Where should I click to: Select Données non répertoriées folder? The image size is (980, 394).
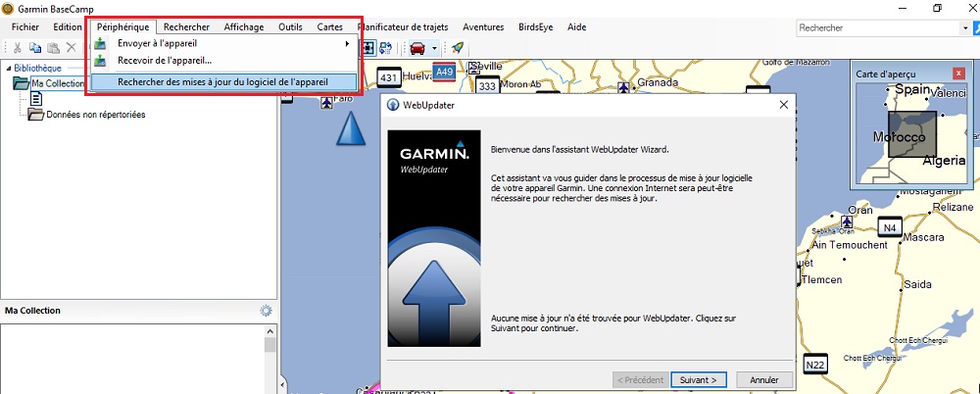pos(96,115)
